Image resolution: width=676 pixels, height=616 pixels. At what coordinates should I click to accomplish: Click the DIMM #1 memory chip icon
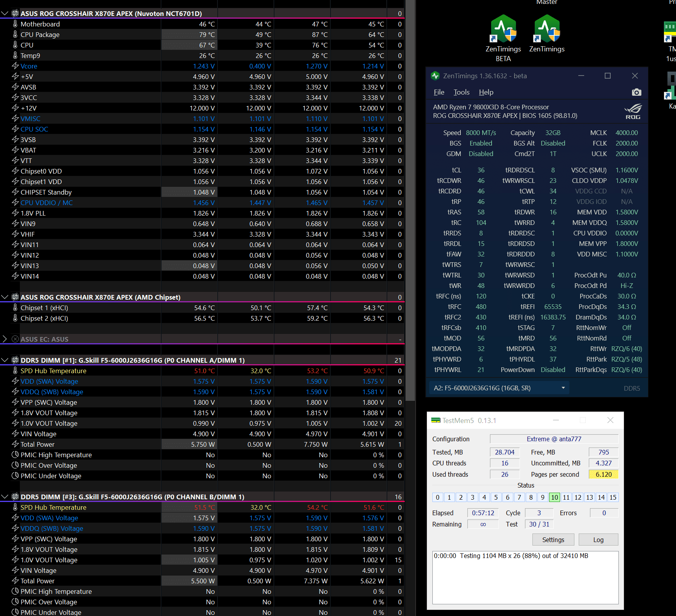coord(15,360)
